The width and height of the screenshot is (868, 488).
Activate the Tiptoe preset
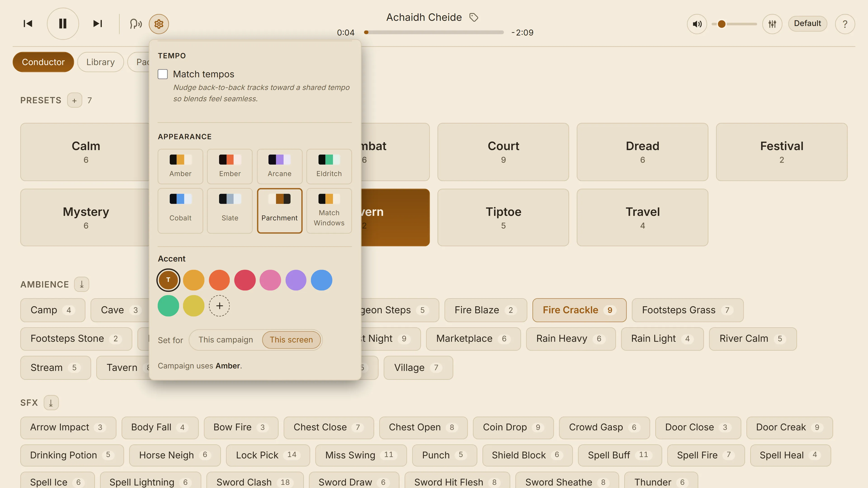[503, 218]
